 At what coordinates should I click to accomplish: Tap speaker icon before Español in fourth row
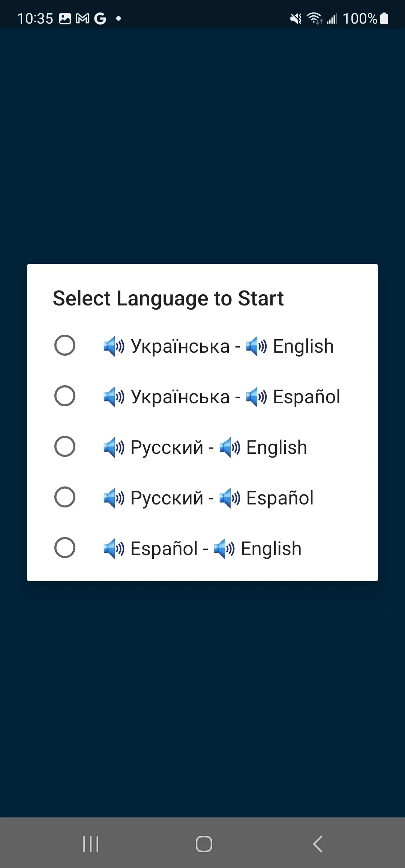coord(230,498)
